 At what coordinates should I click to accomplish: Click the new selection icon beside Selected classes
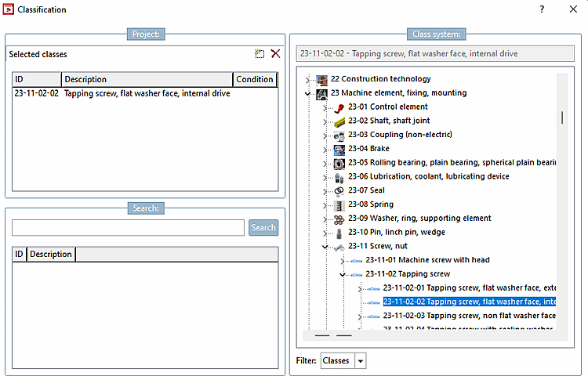(260, 54)
